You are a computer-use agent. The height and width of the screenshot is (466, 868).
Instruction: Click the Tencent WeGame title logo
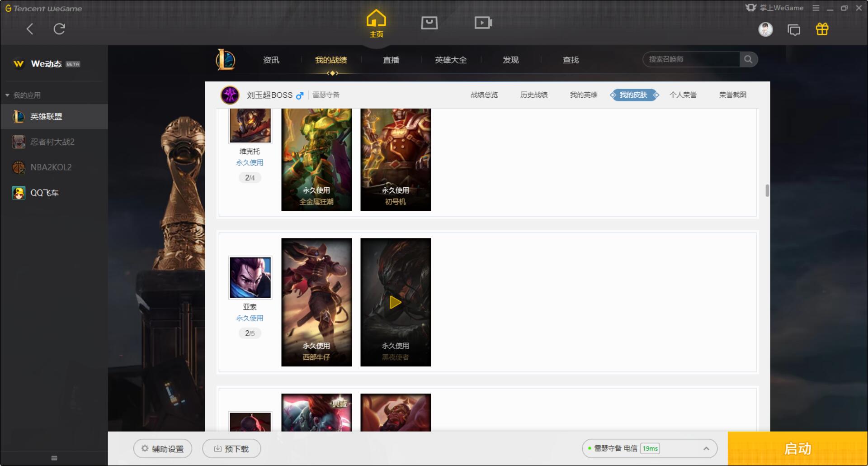44,8
